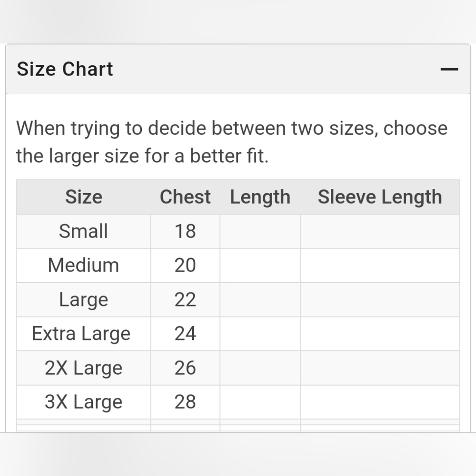Click the 2X Large row label

coord(83,368)
